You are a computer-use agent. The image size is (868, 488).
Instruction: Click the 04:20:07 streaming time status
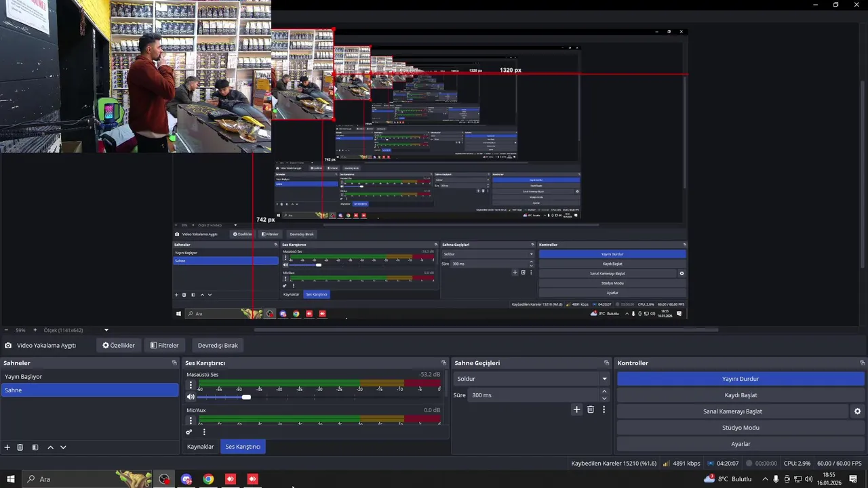pos(722,464)
